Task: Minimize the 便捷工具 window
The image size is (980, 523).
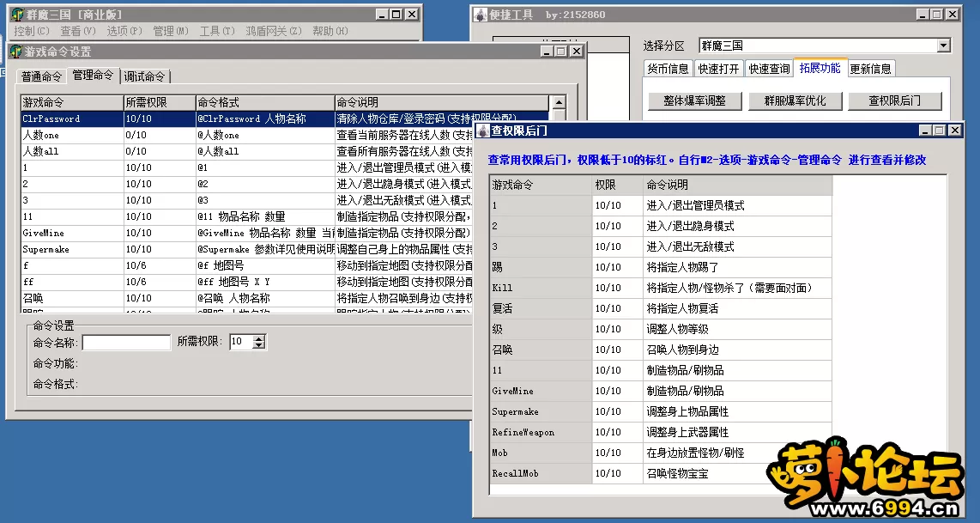Action: coord(923,15)
